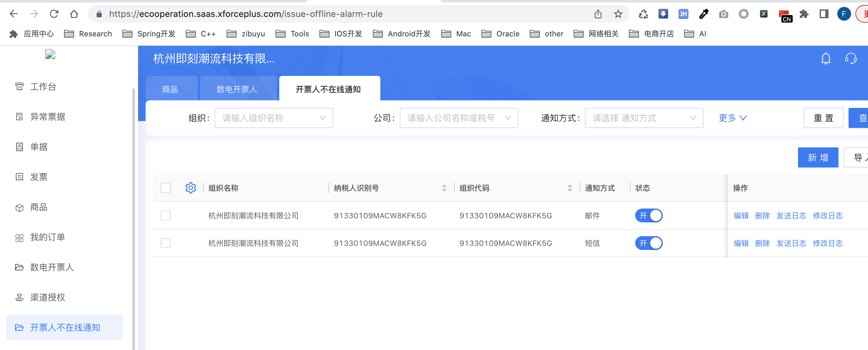Click the notification bell icon

tap(826, 59)
